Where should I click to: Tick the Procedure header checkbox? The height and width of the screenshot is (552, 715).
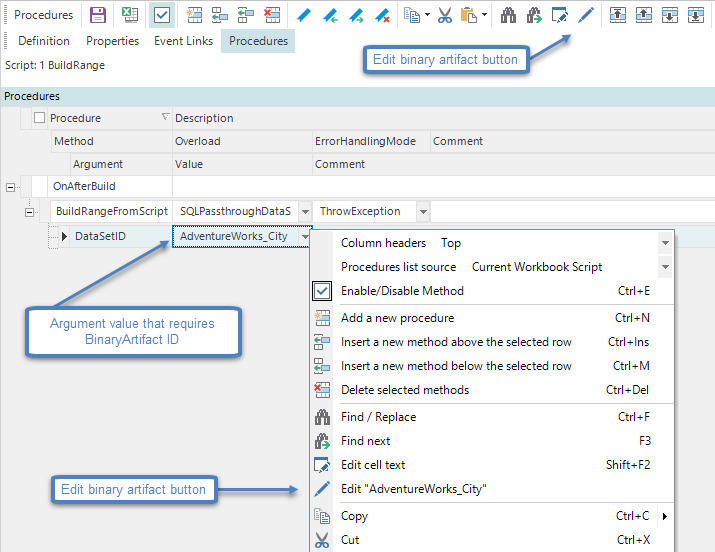(x=40, y=118)
